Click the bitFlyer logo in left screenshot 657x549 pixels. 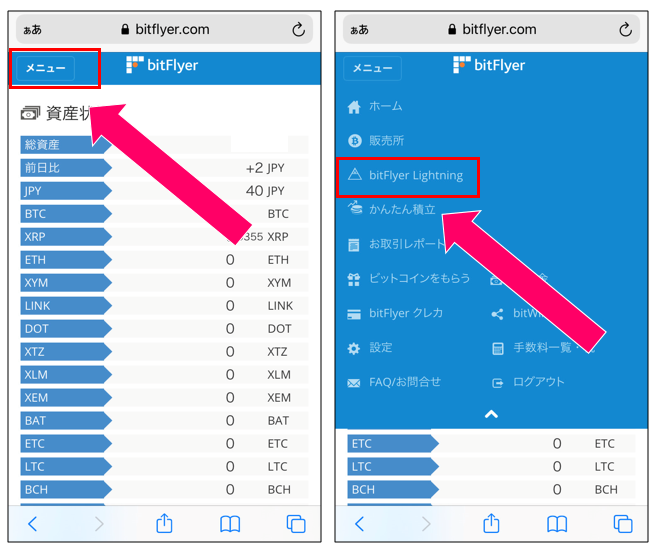click(162, 65)
